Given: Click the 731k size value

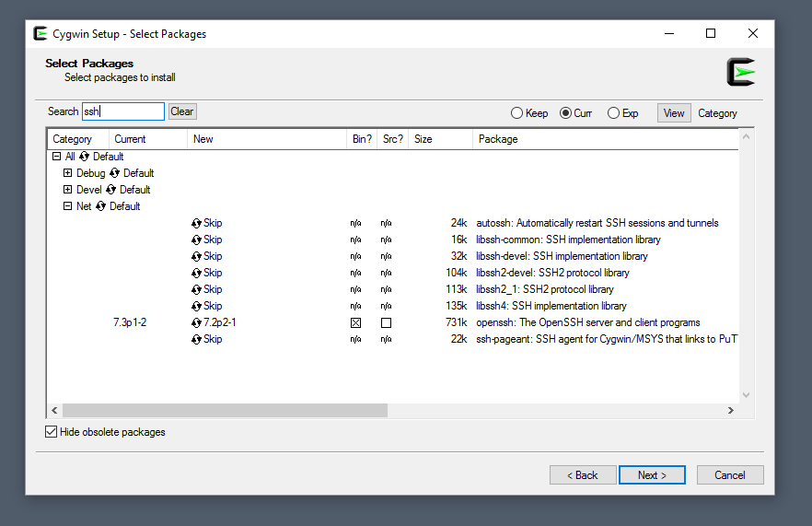Looking at the screenshot, I should click(x=457, y=322).
